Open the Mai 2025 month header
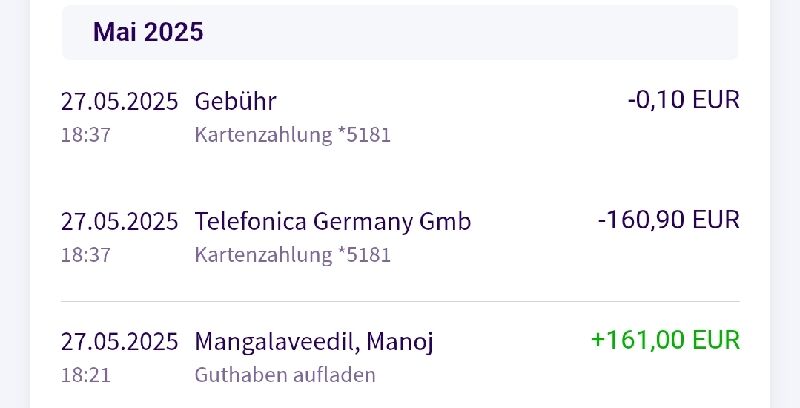Screen dimensions: 800x408 (400, 32)
